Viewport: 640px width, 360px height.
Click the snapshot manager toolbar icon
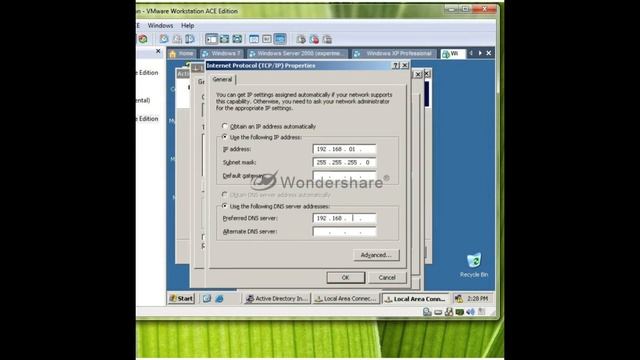[x=190, y=39]
